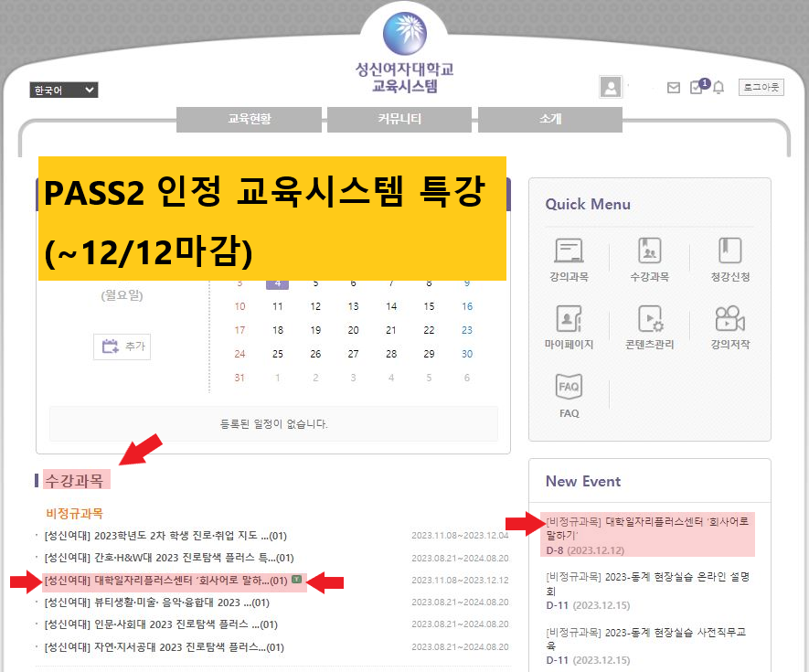
Task: Open course 간호·H&W대 2023 진로탐색 플러스
Action: click(169, 558)
